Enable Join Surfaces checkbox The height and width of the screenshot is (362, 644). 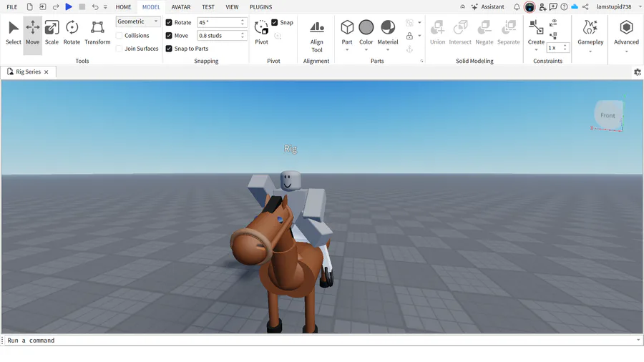pyautogui.click(x=119, y=49)
